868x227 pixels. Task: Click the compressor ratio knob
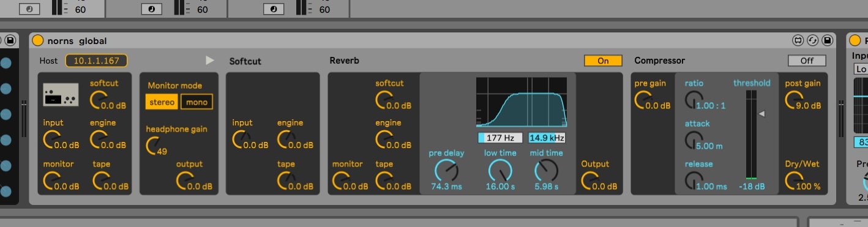(x=694, y=99)
